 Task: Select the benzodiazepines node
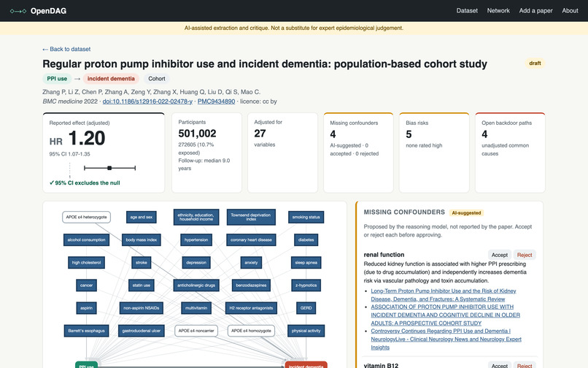(251, 285)
